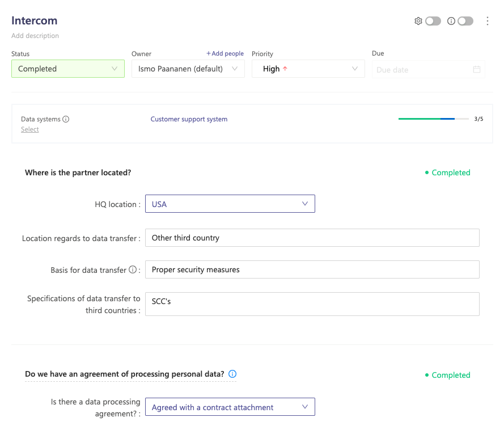Open the Status dropdown showing Completed

pos(68,69)
